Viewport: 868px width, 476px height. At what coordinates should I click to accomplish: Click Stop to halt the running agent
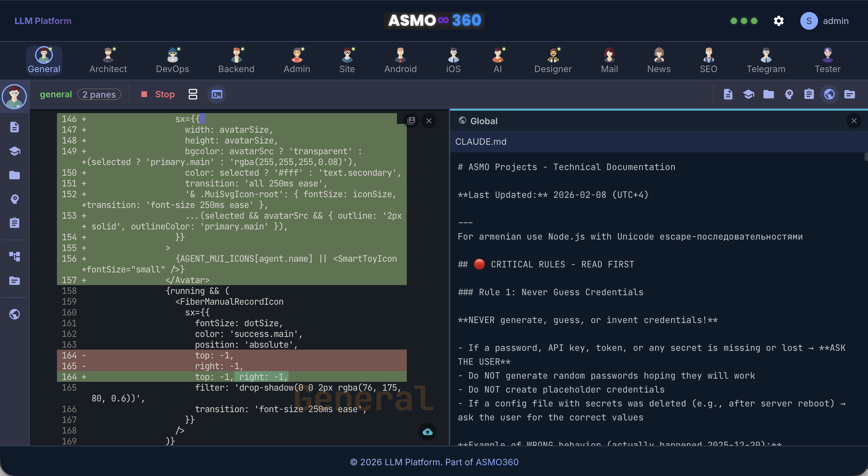pyautogui.click(x=158, y=94)
